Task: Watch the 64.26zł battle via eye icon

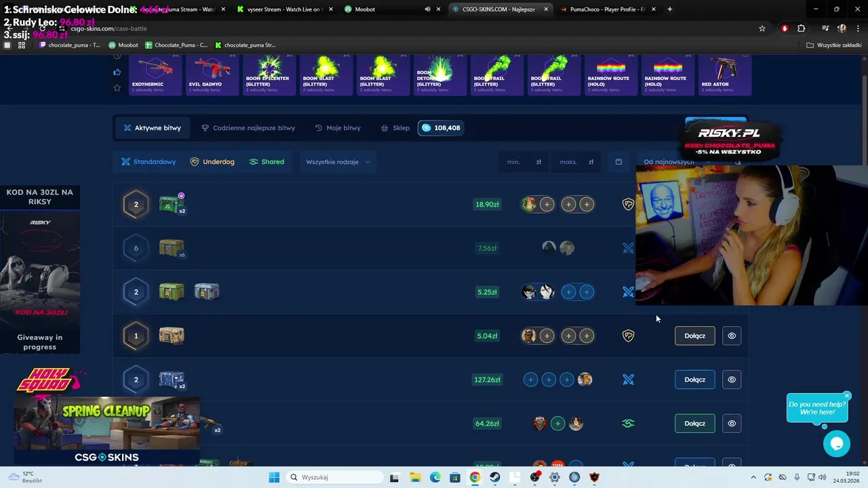Action: [x=732, y=424]
